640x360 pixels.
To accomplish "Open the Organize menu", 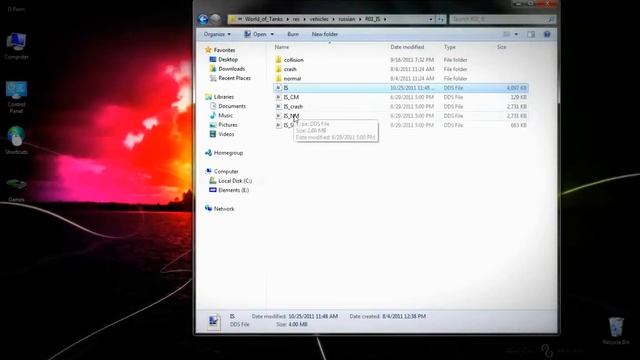I will click(x=217, y=34).
